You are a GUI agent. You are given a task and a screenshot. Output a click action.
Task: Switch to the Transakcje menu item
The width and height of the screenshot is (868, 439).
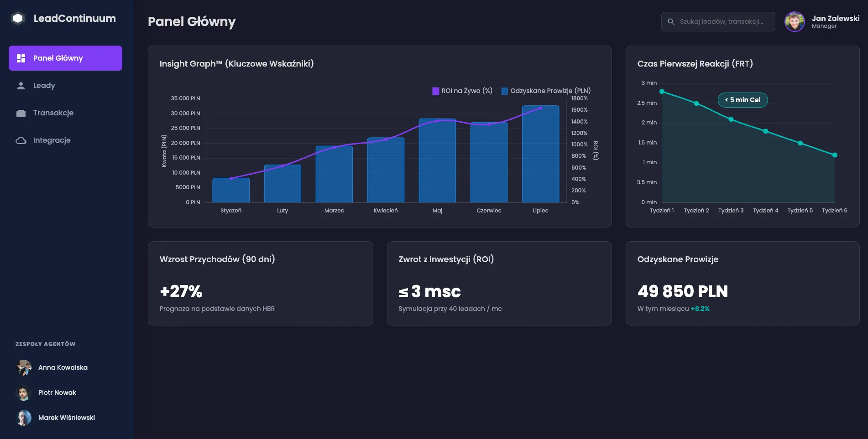(x=53, y=113)
